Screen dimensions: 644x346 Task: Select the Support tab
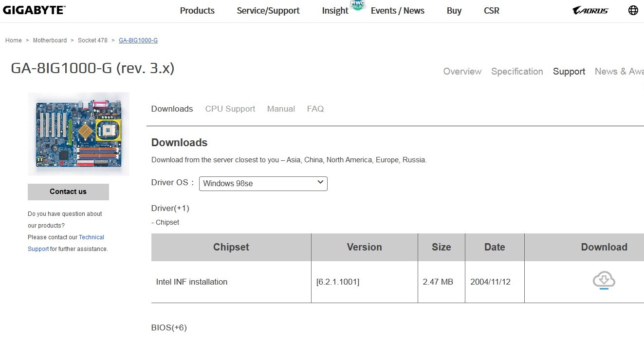[569, 72]
